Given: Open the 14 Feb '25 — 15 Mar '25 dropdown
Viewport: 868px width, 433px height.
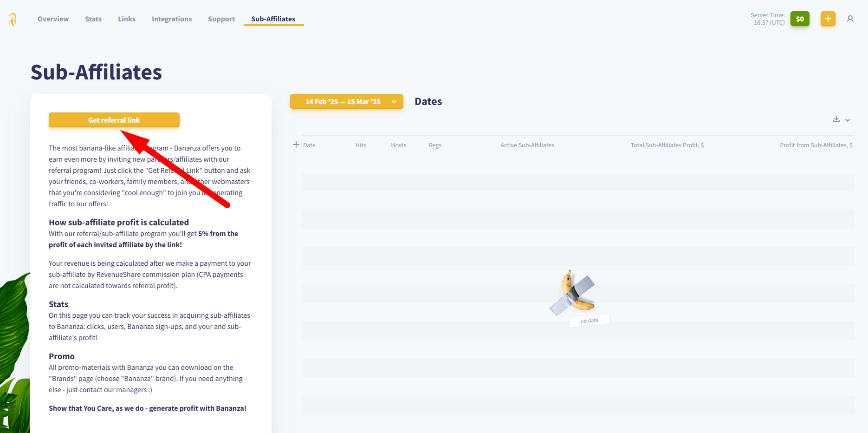Looking at the screenshot, I should 347,101.
